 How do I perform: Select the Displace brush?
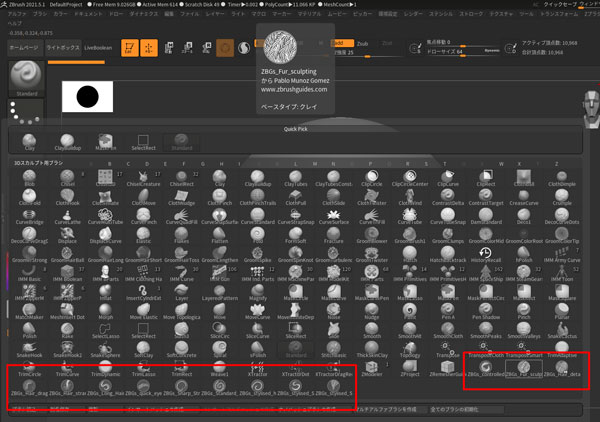(x=67, y=236)
